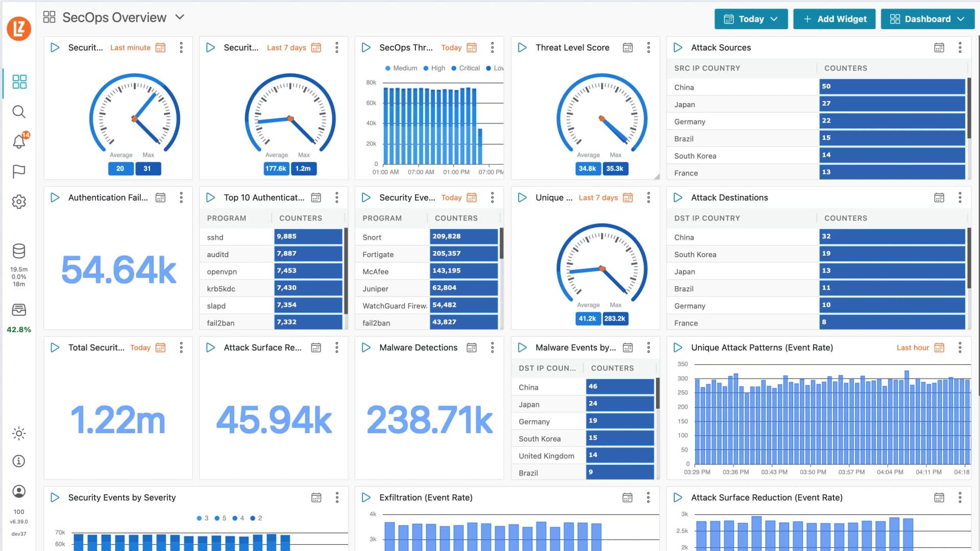Toggle severity legend item 3 in Security Events
This screenshot has height=551, width=980.
[x=202, y=518]
